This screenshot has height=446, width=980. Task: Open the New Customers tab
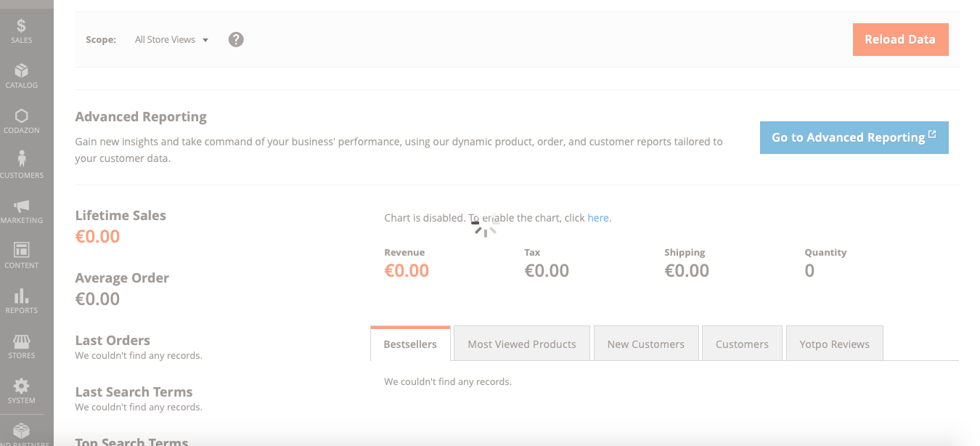coord(646,343)
